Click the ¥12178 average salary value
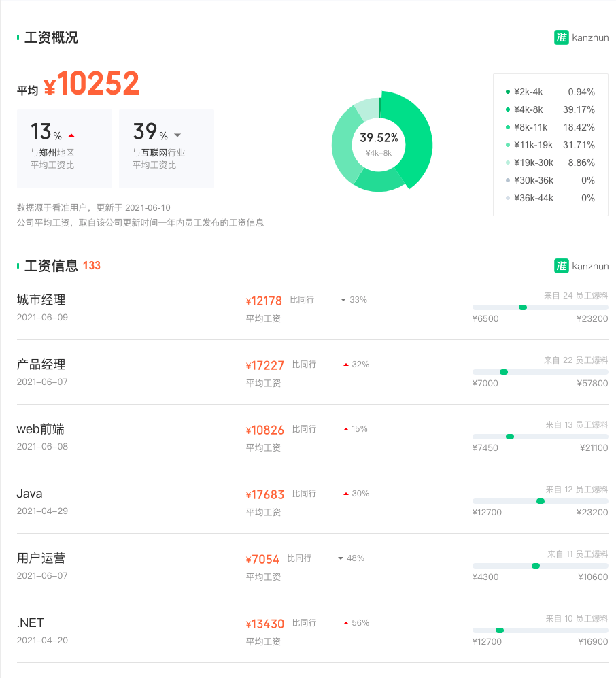Viewport: 616px width, 678px height. point(264,301)
